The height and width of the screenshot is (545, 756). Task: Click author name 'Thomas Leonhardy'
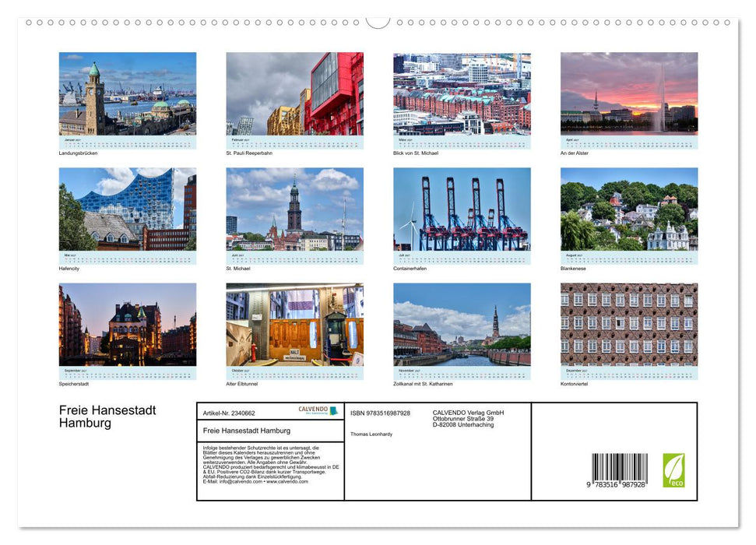coord(371,434)
